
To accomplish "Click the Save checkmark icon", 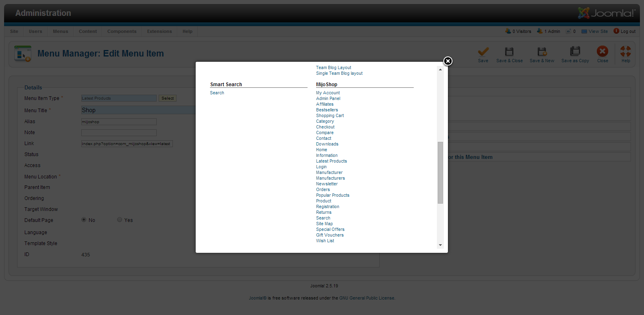I will [483, 52].
